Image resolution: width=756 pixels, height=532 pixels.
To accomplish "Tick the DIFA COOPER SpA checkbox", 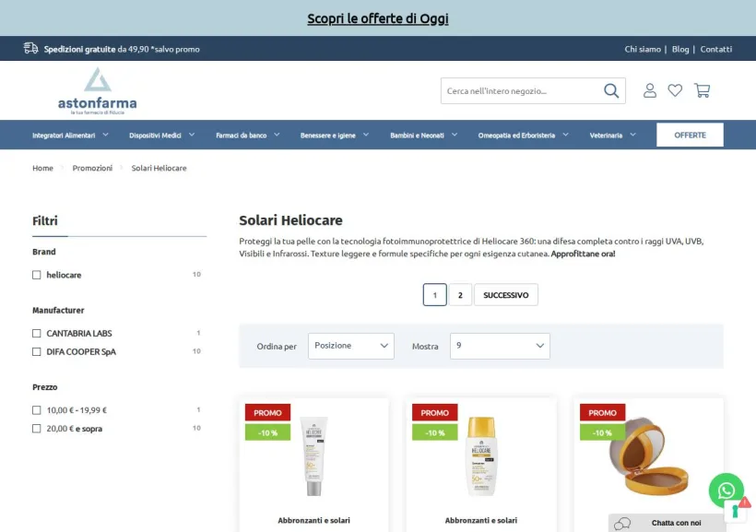I will (37, 351).
